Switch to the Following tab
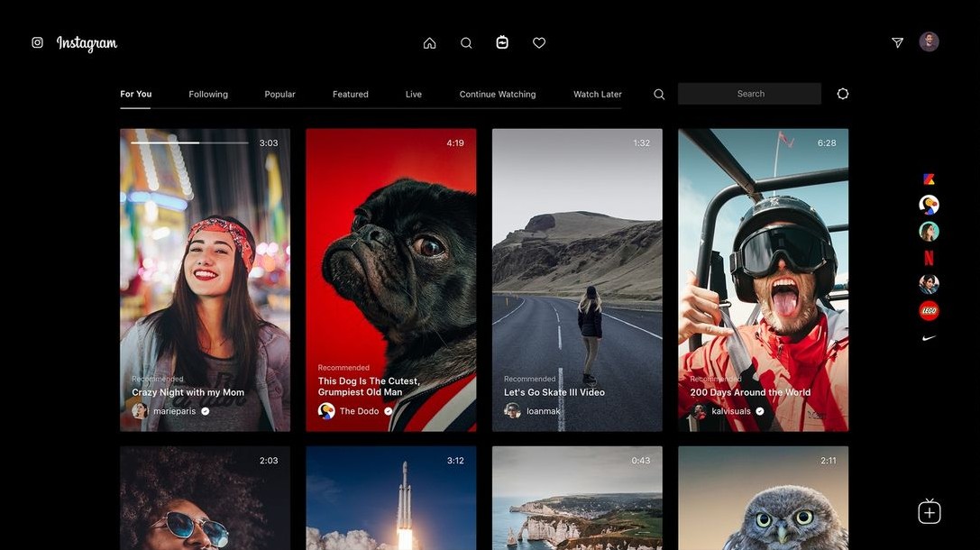This screenshot has width=980, height=550. [208, 95]
